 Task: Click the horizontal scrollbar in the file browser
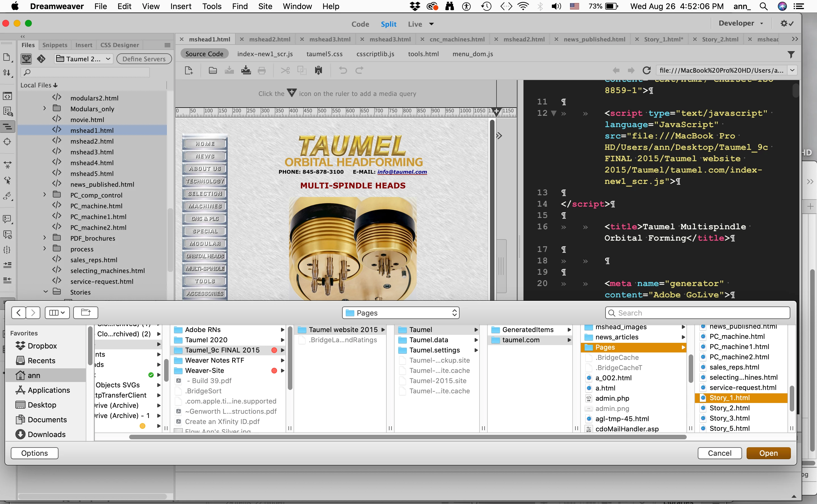407,437
